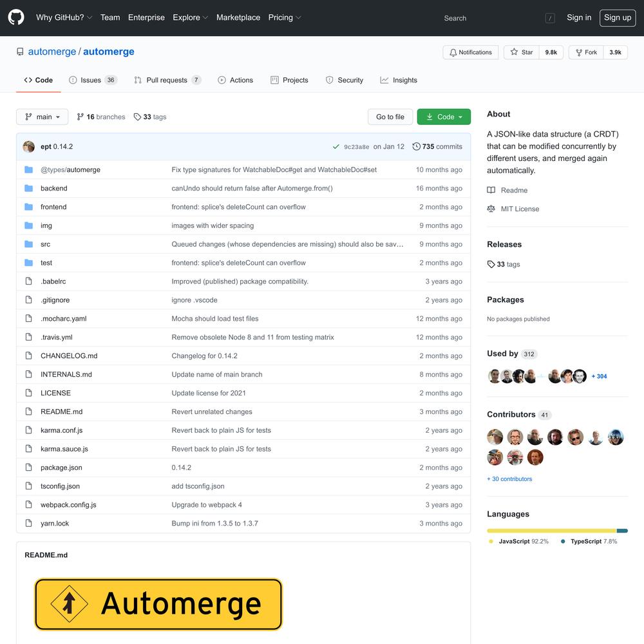Image resolution: width=644 pixels, height=644 pixels.
Task: Click the .gitignore file icon
Action: click(28, 300)
